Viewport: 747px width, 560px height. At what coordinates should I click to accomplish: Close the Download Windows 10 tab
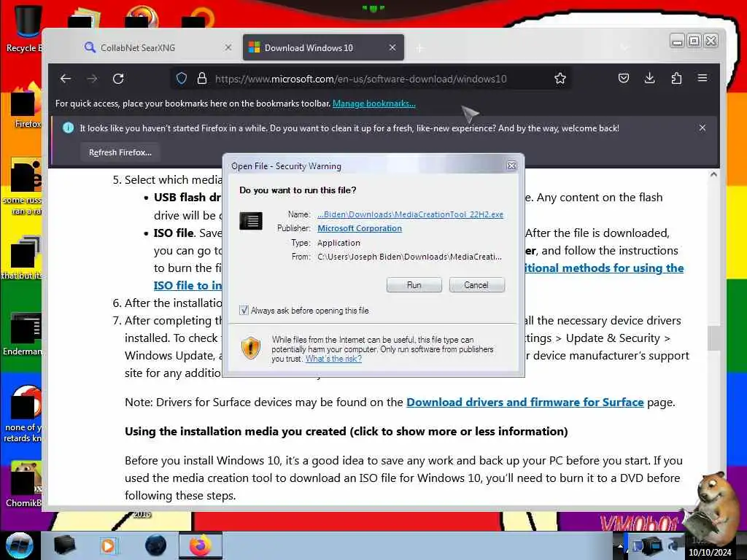click(392, 47)
